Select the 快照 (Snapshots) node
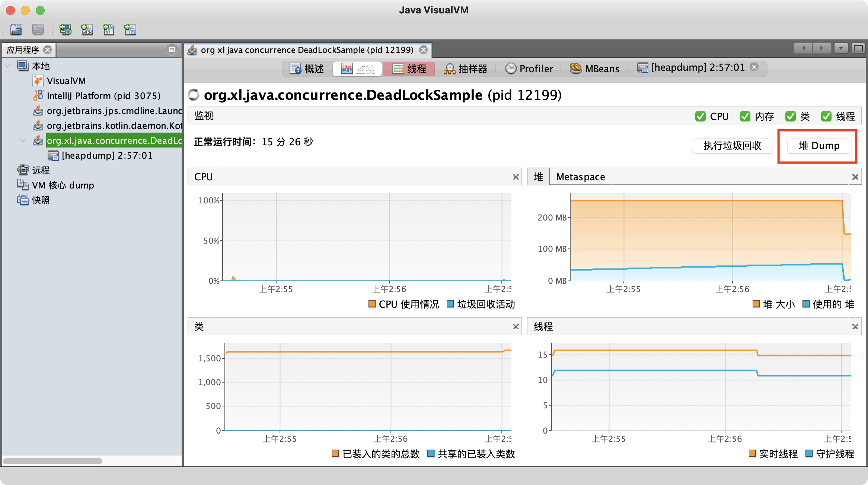868x485 pixels. 41,200
